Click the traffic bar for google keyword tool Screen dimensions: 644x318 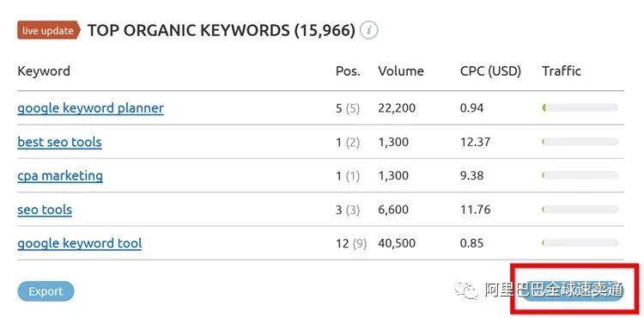pos(580,243)
